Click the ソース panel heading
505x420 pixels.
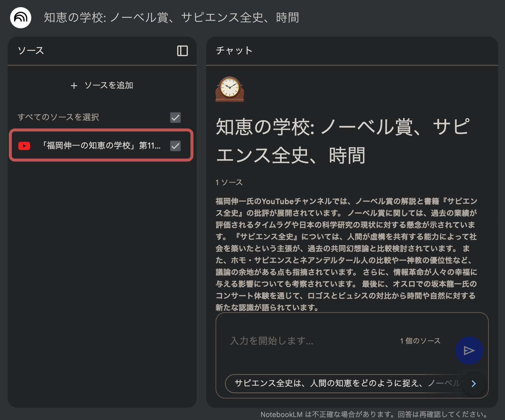tap(31, 51)
